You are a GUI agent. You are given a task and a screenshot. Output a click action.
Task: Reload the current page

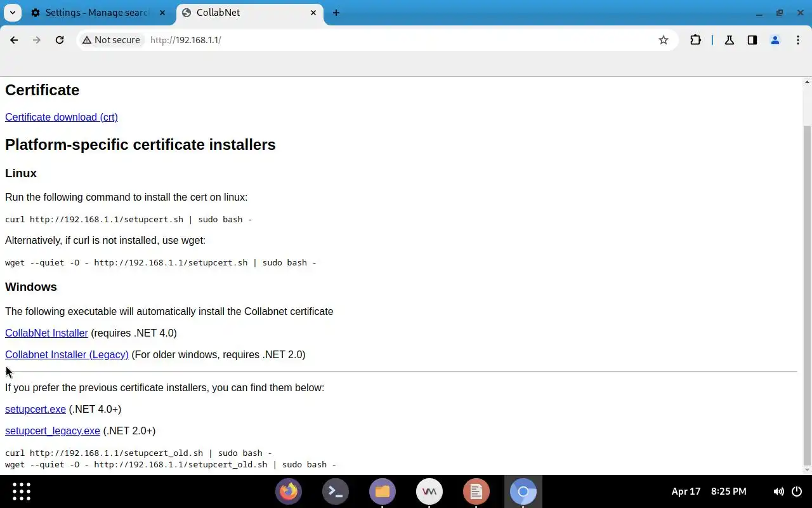60,40
